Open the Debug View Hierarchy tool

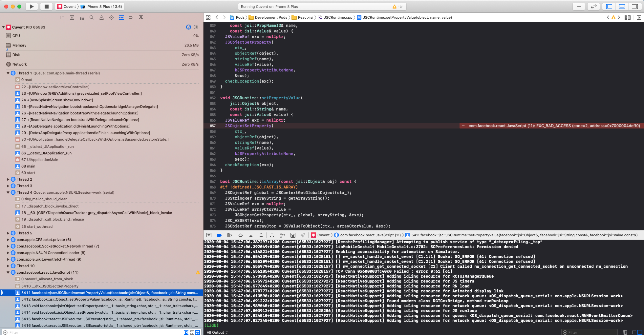click(272, 235)
